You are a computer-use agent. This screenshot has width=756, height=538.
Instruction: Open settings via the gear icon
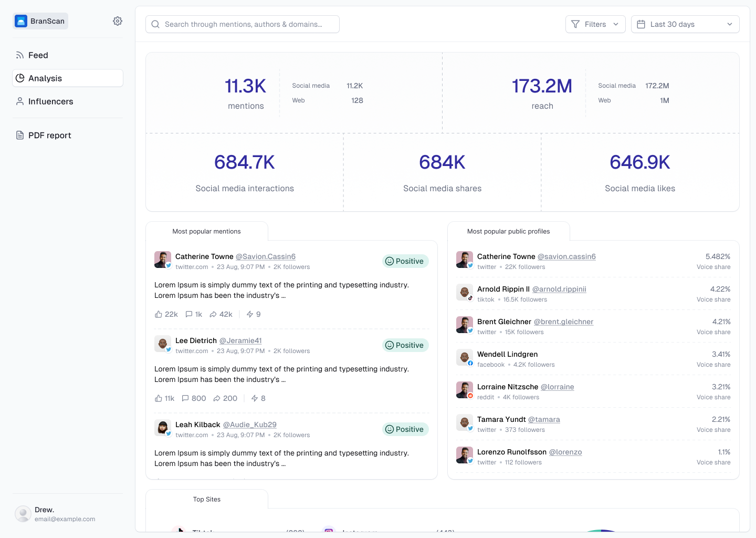117,21
